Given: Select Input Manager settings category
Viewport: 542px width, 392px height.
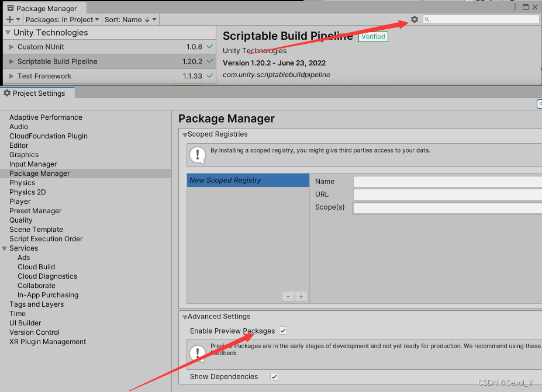Looking at the screenshot, I should (33, 164).
